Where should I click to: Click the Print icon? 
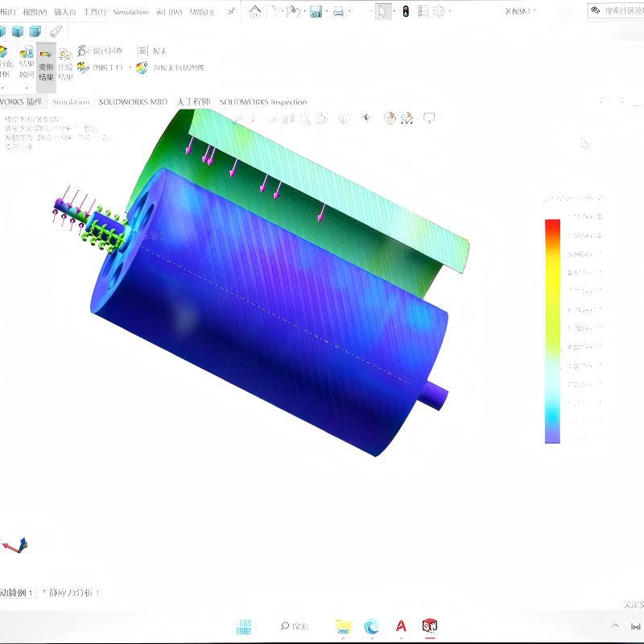click(x=338, y=11)
